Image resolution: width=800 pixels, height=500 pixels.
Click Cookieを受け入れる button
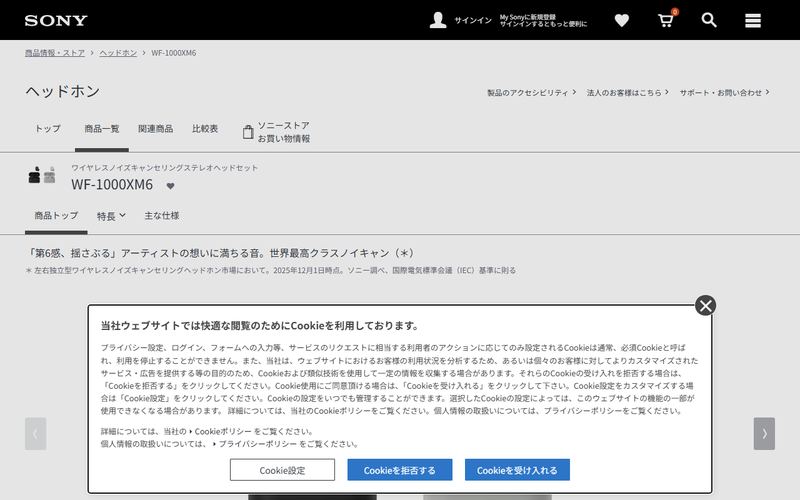click(x=517, y=470)
